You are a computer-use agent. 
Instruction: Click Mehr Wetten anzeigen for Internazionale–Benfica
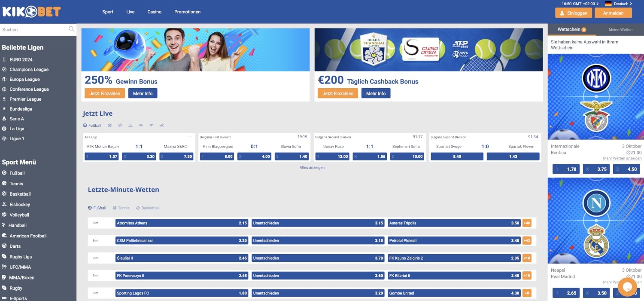tap(622, 159)
